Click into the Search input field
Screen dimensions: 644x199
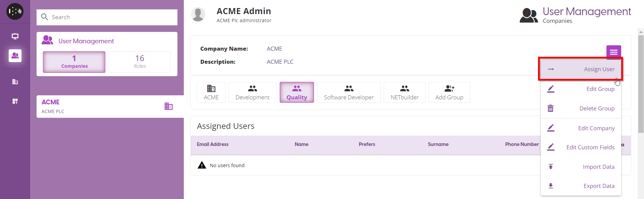tap(111, 17)
